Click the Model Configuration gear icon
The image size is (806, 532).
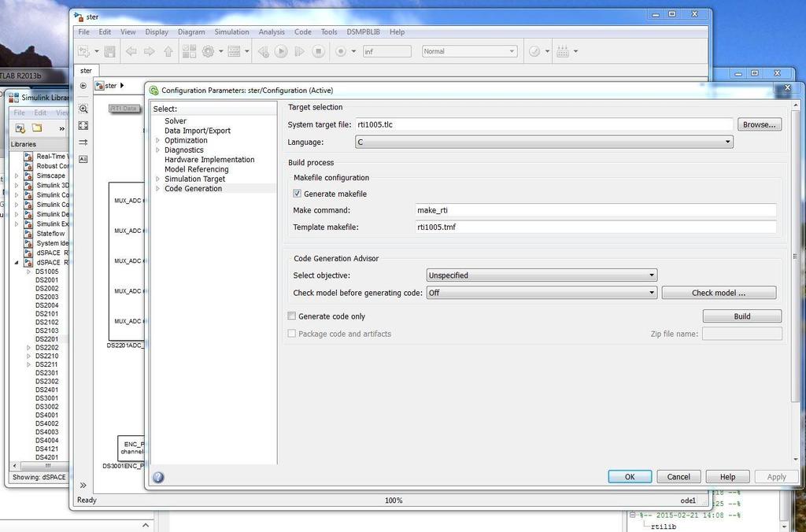click(208, 51)
